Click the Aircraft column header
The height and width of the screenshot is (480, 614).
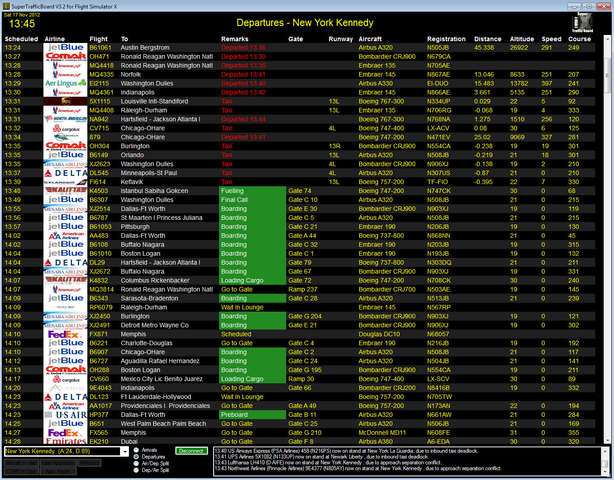370,39
